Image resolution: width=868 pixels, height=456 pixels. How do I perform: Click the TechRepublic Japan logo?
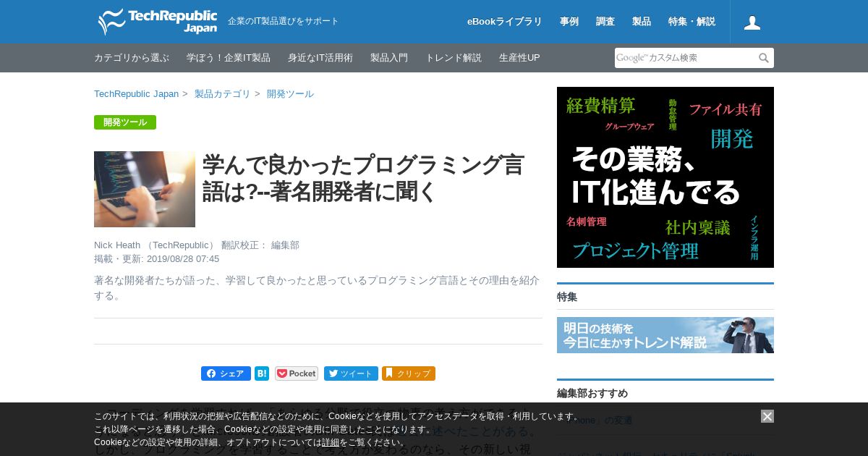click(x=158, y=22)
